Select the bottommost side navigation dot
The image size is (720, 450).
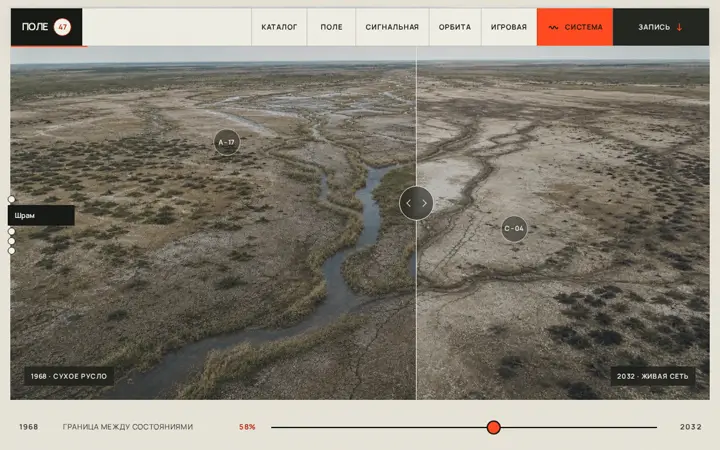point(11,251)
